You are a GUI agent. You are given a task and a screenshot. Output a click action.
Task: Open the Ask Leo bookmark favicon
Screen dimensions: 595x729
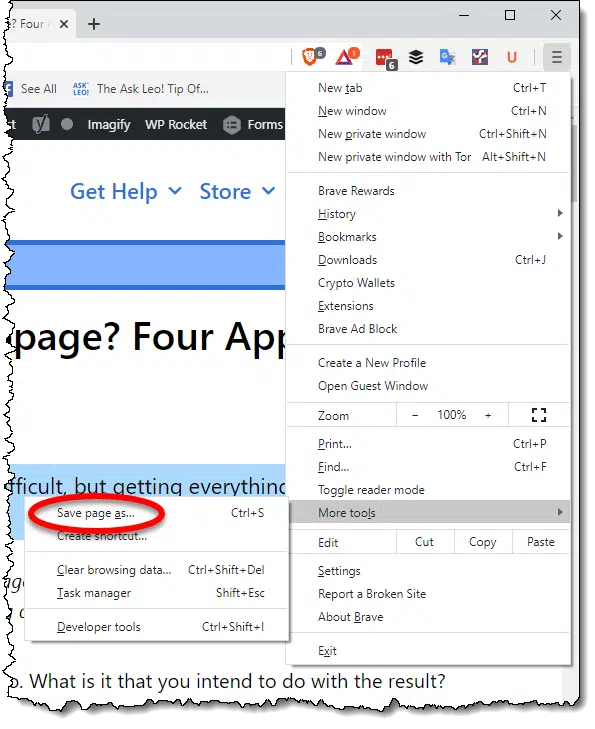tap(81, 88)
